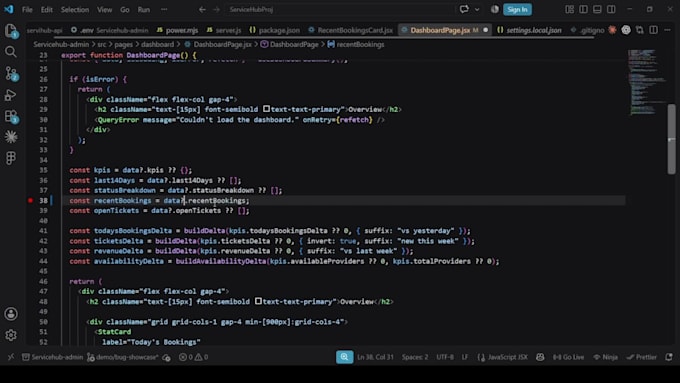Switch to the server.js tab
The image size is (680, 383).
point(224,30)
